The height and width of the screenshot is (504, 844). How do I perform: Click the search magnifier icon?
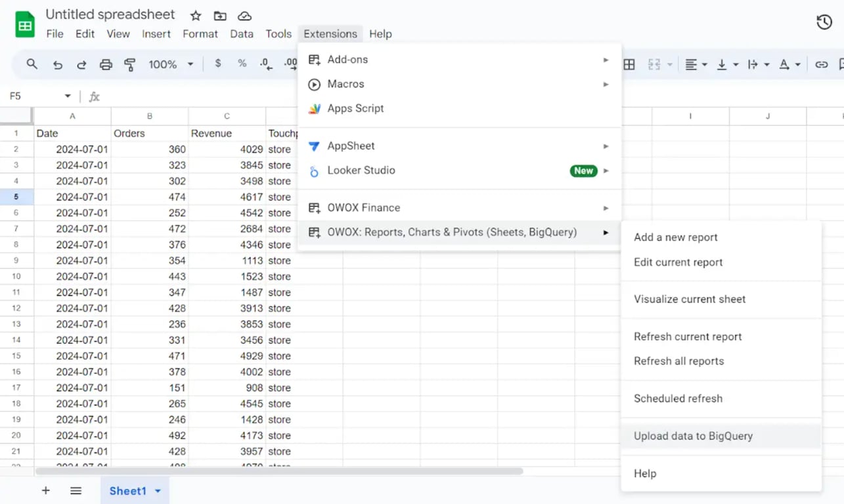32,64
